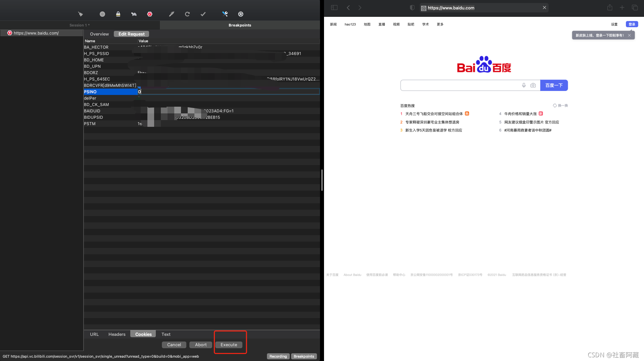The width and height of the screenshot is (644, 361).
Task: Abort the intercepted request
Action: [x=200, y=345]
